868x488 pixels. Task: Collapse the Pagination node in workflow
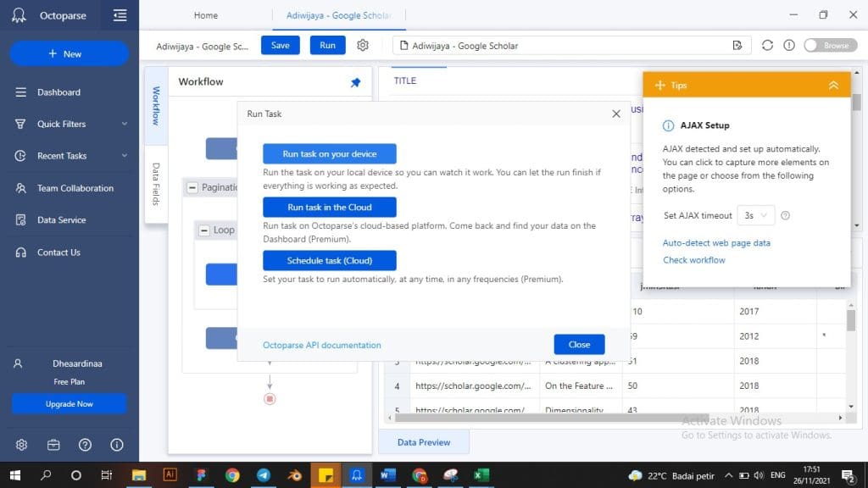point(192,188)
